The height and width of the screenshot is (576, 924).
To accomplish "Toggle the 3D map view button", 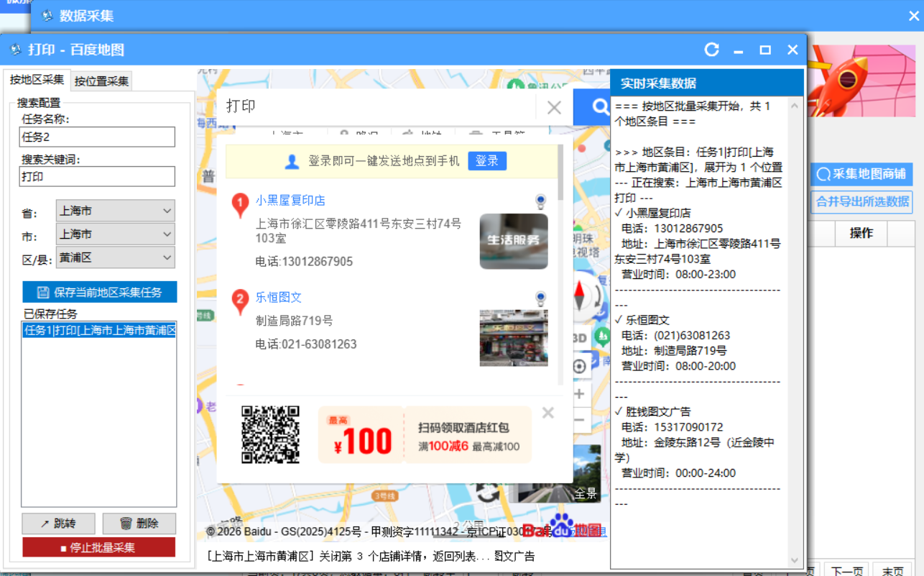I will (x=580, y=338).
